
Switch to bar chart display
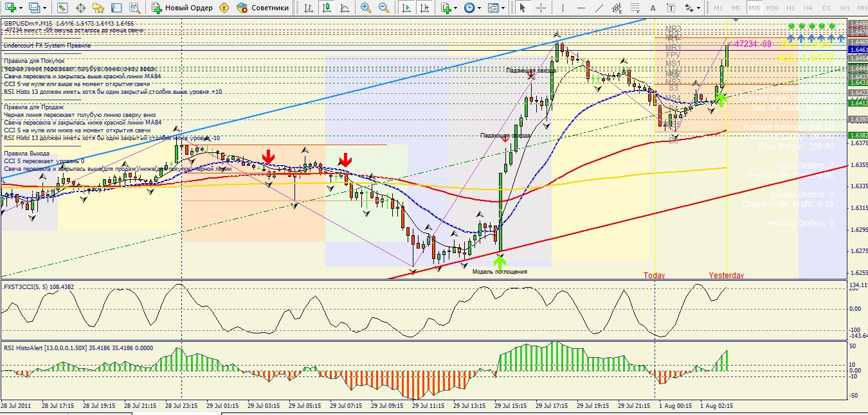(x=309, y=8)
